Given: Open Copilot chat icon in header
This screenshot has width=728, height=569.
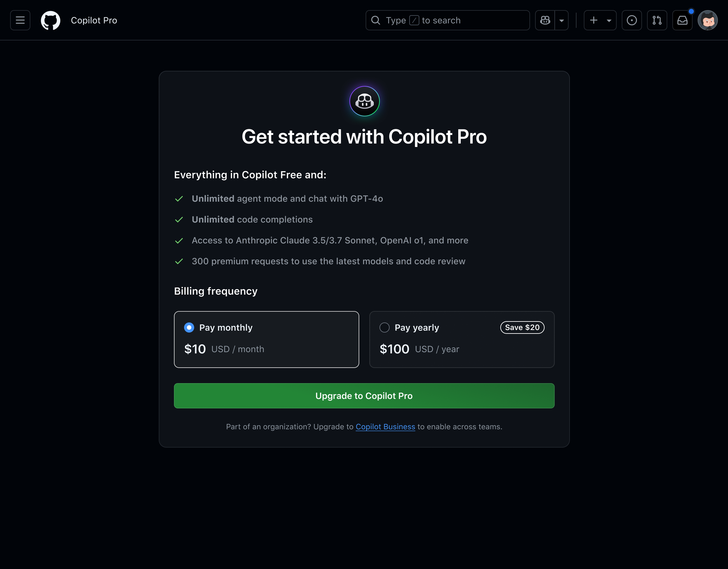Looking at the screenshot, I should pos(545,20).
